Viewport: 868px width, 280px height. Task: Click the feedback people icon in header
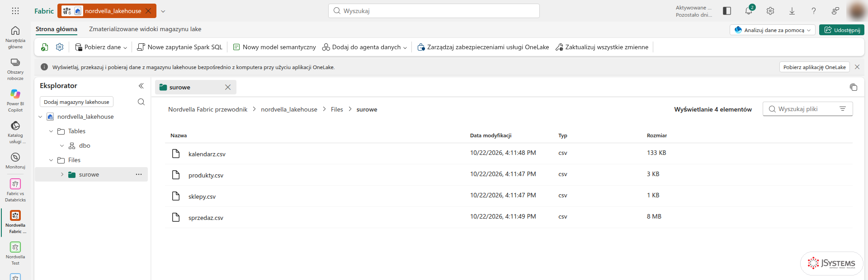tap(835, 11)
